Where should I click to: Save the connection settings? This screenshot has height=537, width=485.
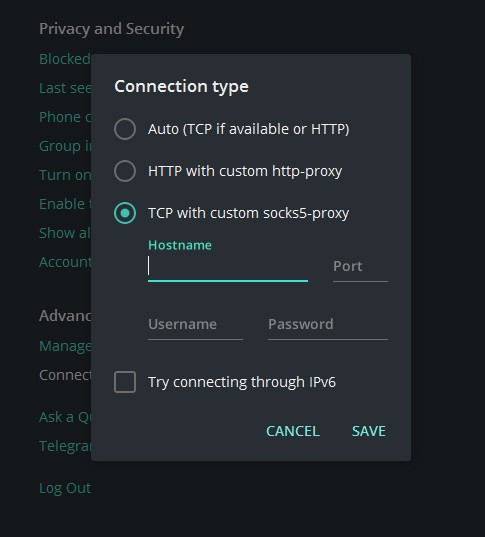pos(369,431)
